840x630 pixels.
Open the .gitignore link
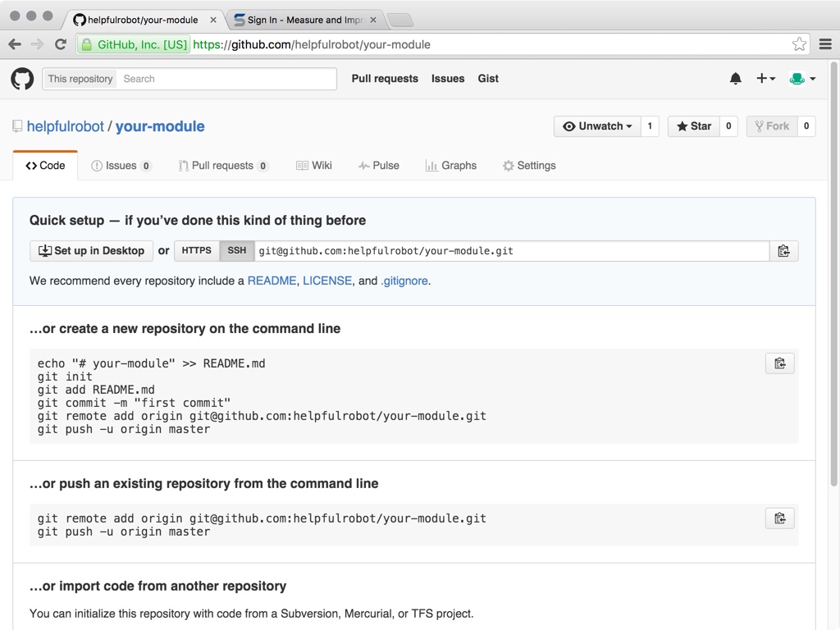click(404, 281)
